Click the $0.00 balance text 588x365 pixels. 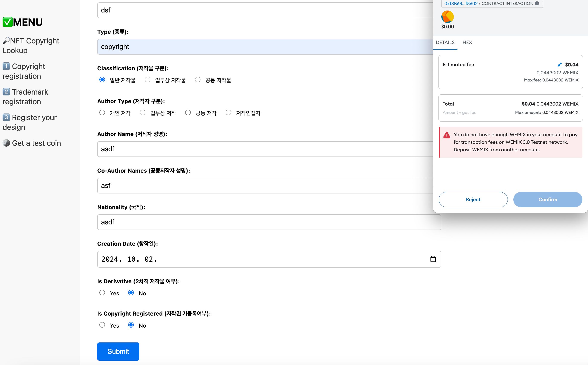448,27
